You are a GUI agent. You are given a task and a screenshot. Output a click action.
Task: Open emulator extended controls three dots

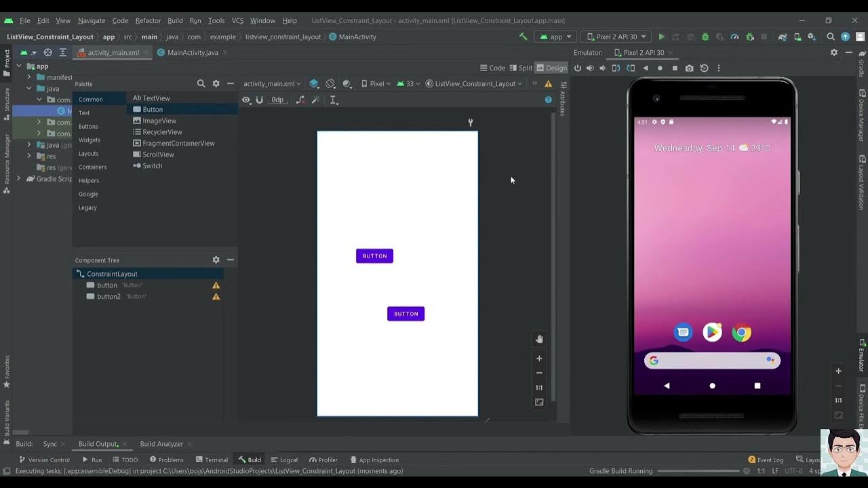719,68
